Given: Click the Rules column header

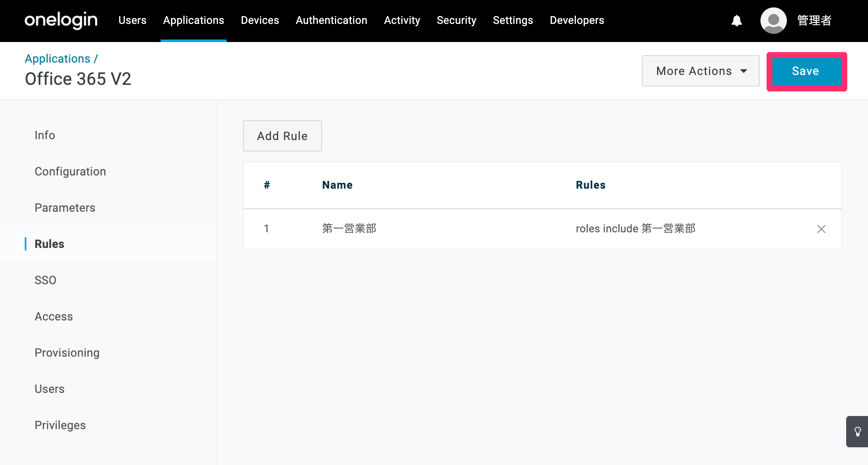Looking at the screenshot, I should [x=591, y=185].
